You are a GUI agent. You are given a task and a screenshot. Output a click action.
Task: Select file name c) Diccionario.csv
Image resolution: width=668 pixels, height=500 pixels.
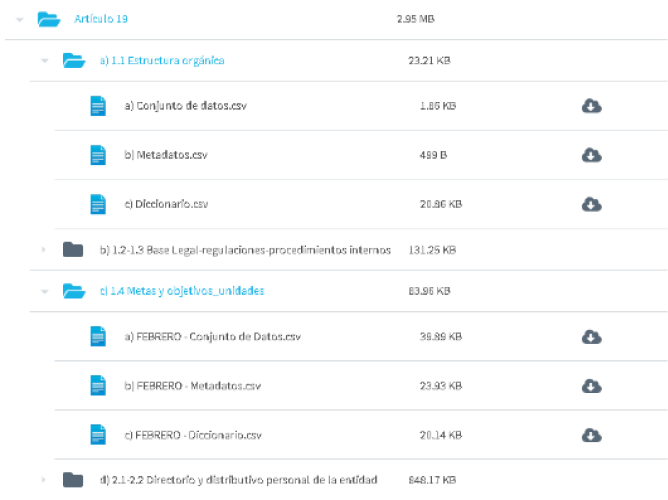click(x=166, y=204)
